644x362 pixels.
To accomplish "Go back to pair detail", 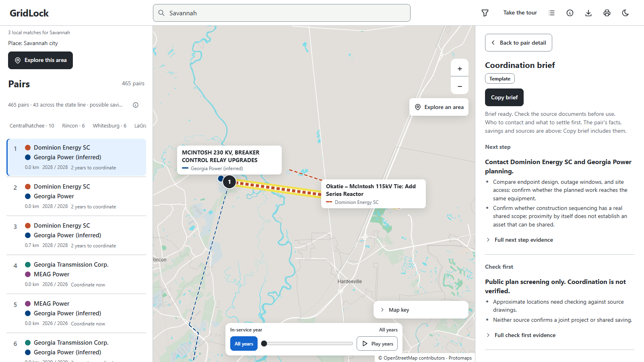I will tap(518, 43).
